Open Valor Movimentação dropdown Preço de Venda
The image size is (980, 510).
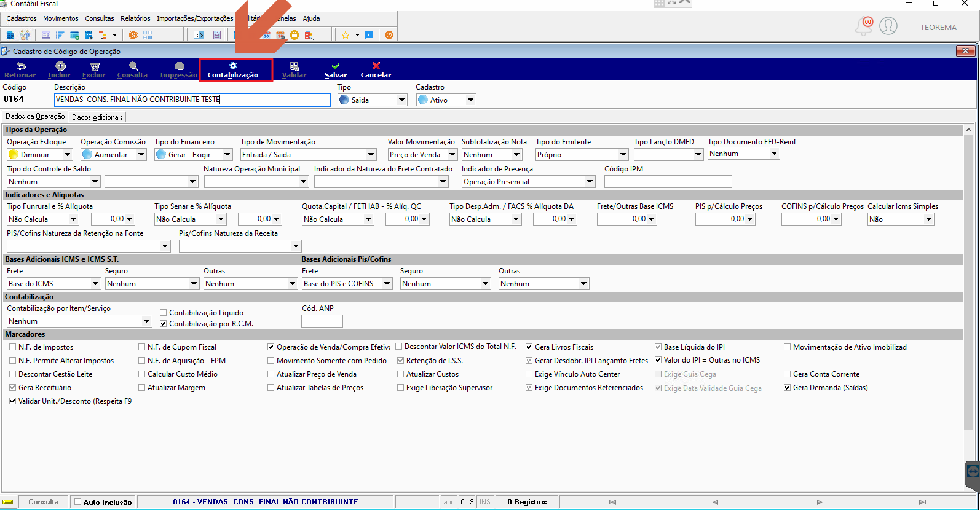(423, 155)
